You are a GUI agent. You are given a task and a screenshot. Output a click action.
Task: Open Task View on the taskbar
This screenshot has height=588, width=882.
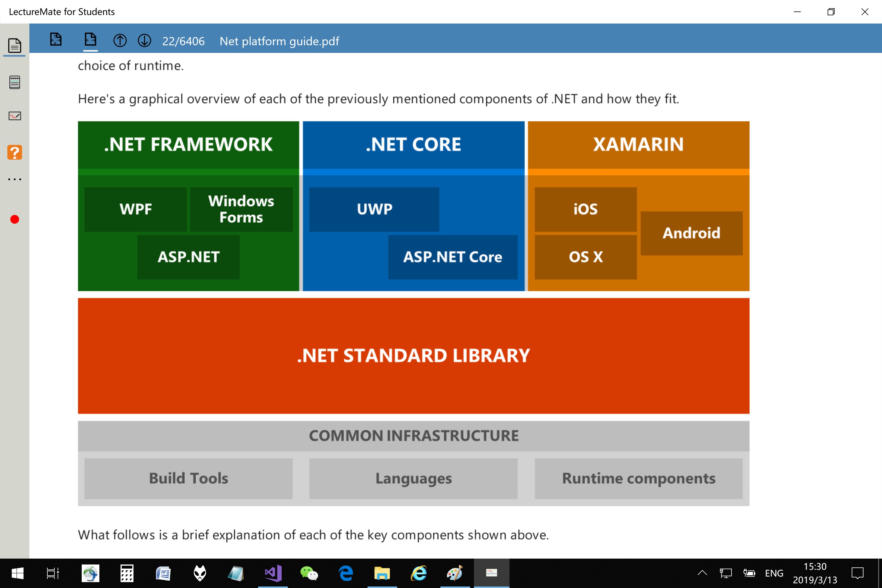tap(53, 573)
